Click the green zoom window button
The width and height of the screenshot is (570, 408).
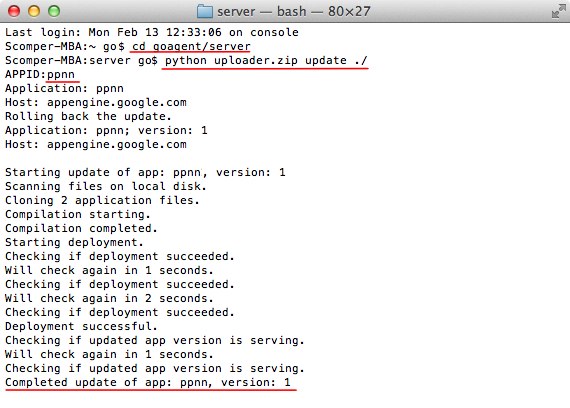point(54,11)
